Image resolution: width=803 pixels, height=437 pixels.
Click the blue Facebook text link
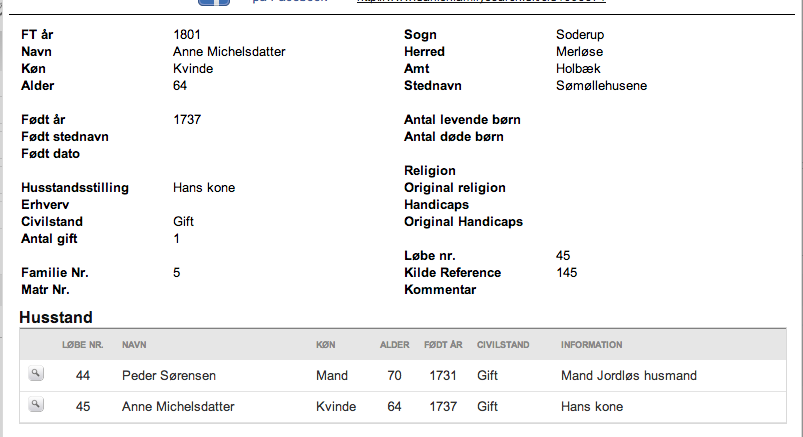[289, 2]
